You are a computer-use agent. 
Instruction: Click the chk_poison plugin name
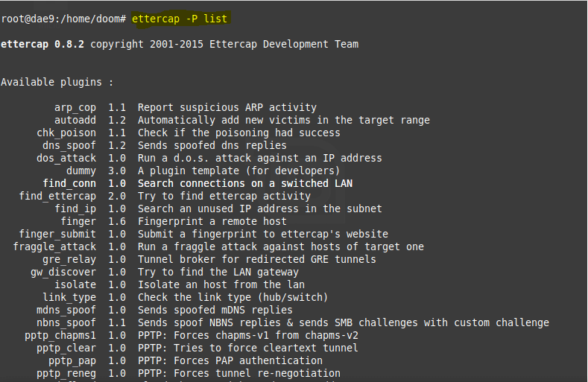pos(66,133)
